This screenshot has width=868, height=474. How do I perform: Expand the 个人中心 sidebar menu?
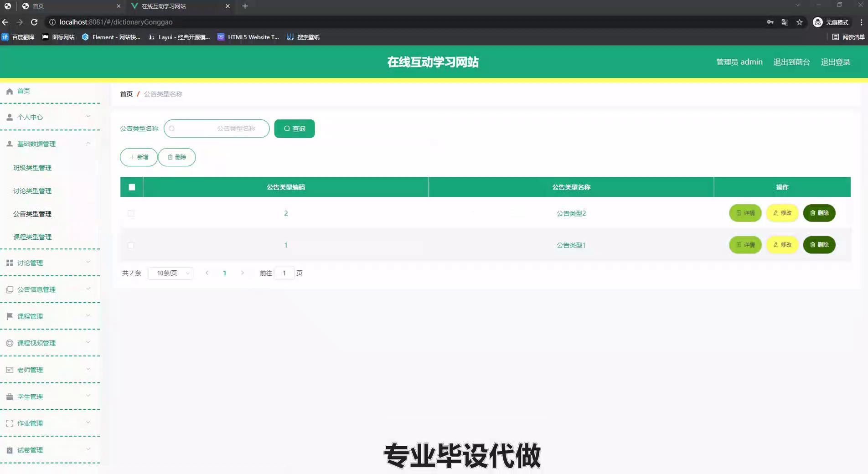49,117
